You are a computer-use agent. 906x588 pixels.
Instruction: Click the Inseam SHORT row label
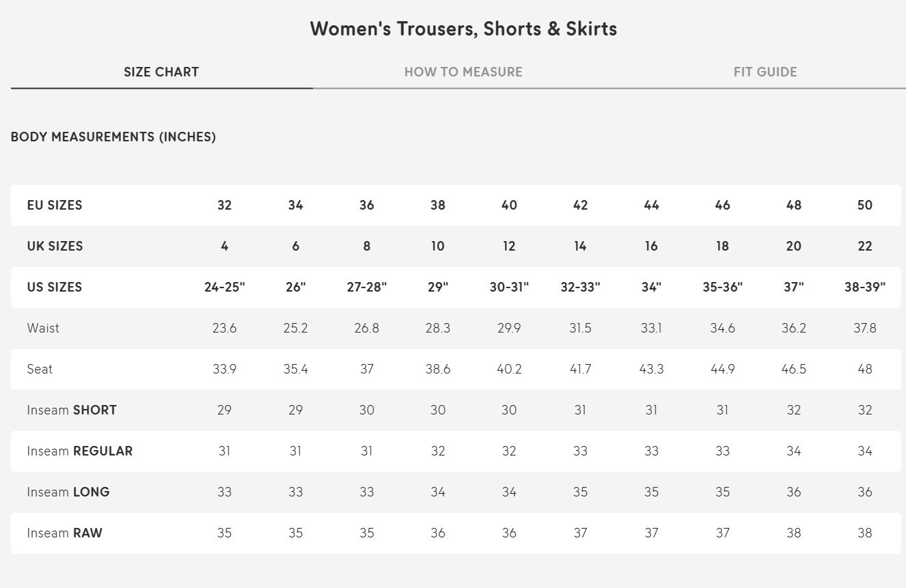pyautogui.click(x=72, y=410)
